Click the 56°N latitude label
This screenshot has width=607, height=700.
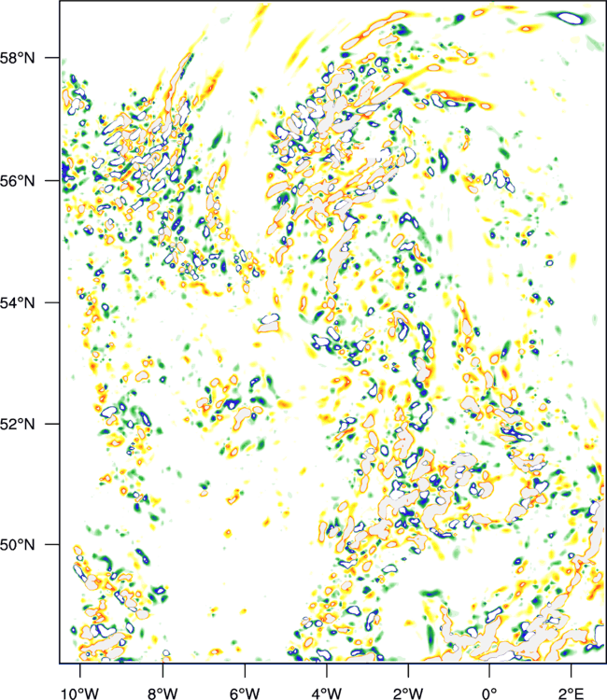[x=18, y=181]
